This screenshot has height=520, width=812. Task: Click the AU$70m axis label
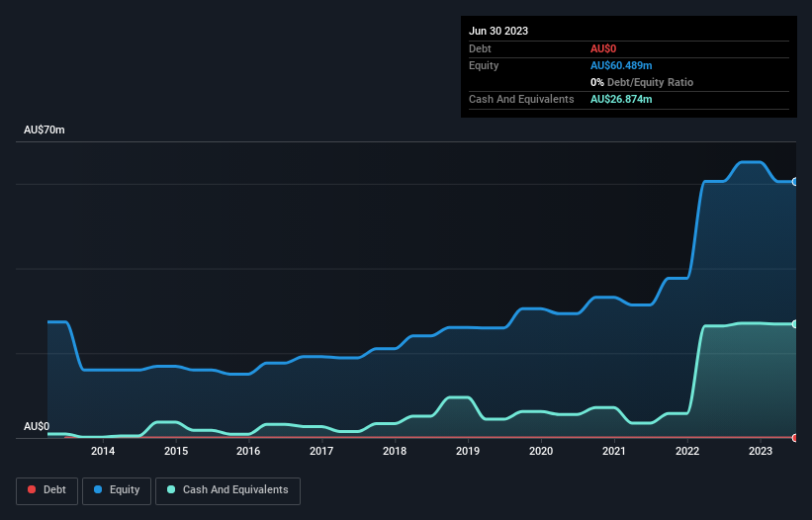click(x=45, y=130)
